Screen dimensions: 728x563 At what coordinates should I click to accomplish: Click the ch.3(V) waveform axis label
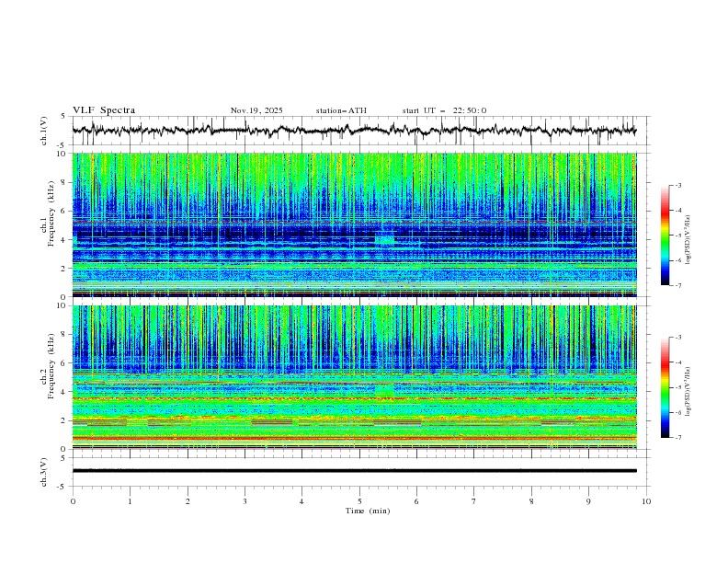coord(45,470)
